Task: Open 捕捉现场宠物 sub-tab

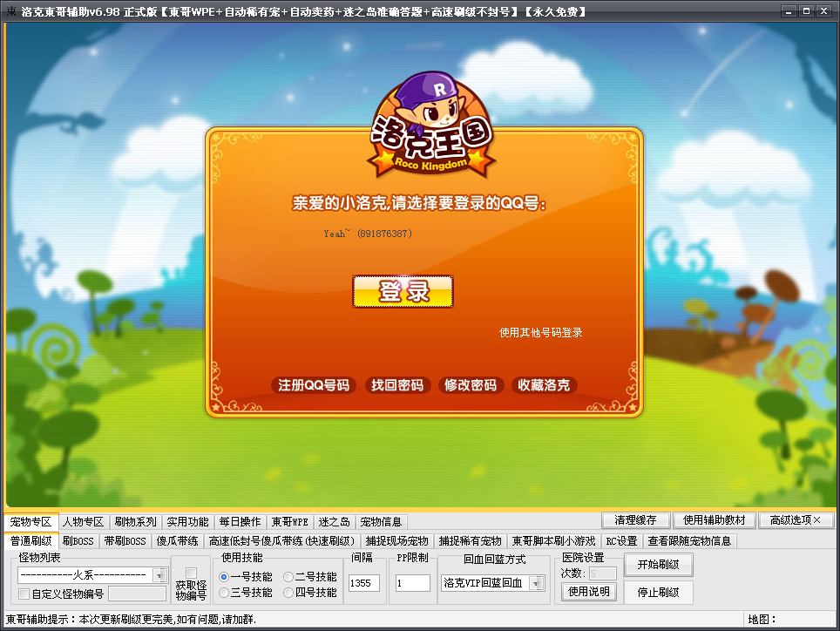Action: coord(397,541)
